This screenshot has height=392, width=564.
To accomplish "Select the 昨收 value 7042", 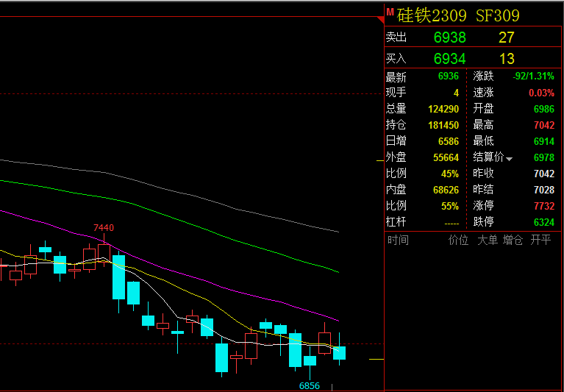I will 544,174.
